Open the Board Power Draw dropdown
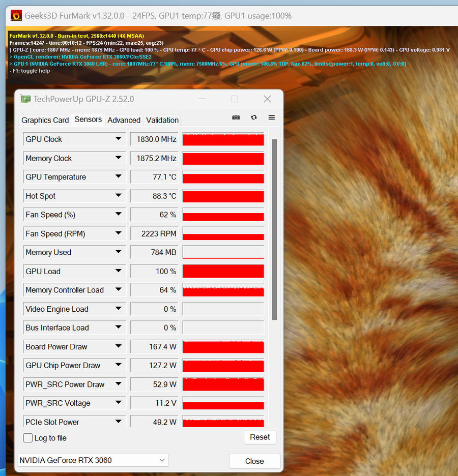Viewport: 458px width, 476px height. click(119, 346)
